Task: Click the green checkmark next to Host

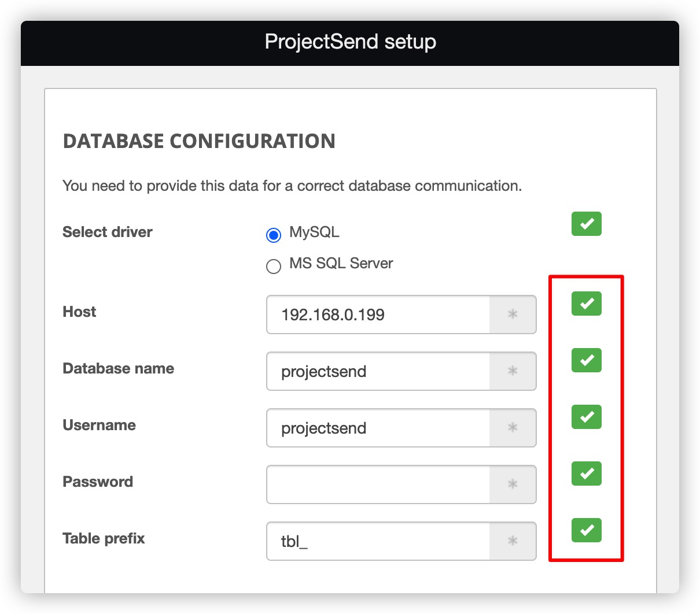Action: pyautogui.click(x=586, y=304)
